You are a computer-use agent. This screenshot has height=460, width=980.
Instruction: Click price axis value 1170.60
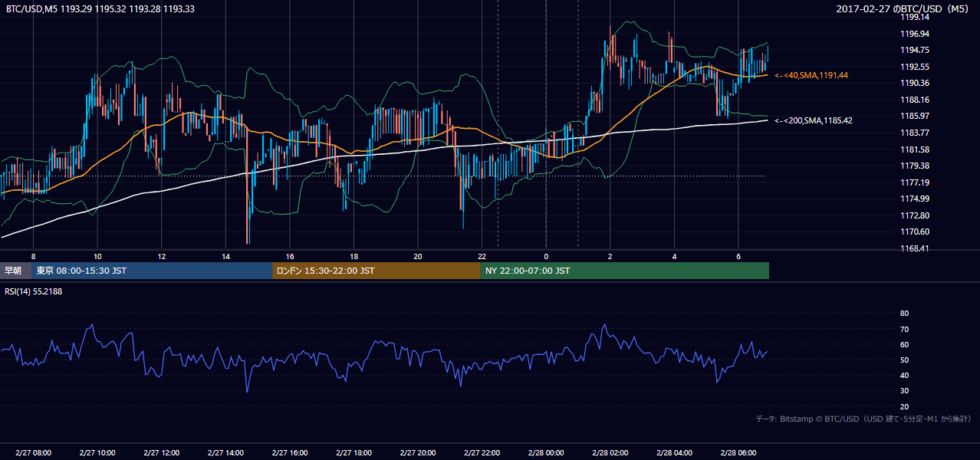click(914, 232)
